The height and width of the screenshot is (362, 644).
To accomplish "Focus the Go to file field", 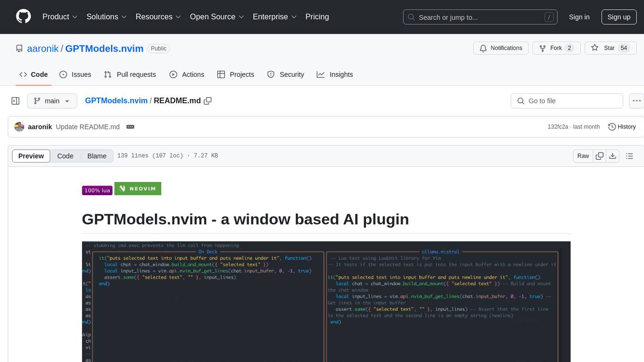I will coord(567,101).
